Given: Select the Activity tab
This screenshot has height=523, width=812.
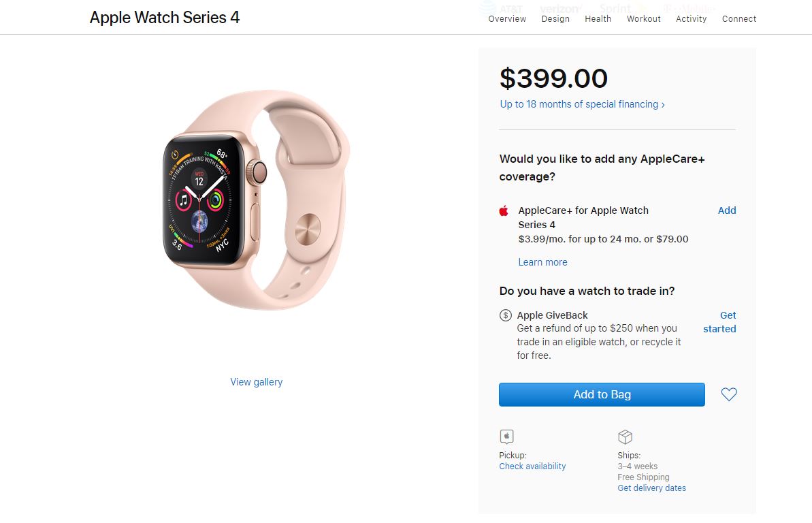Looking at the screenshot, I should [691, 19].
